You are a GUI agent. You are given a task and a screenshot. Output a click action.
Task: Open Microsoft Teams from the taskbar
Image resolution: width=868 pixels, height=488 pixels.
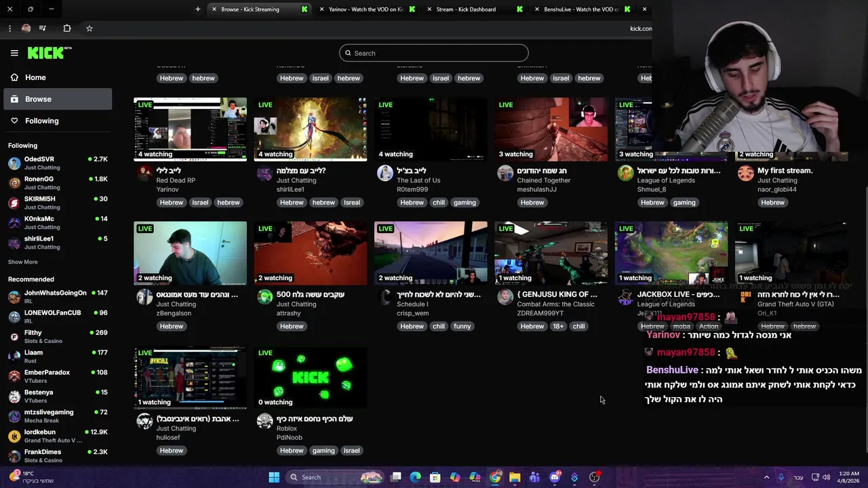tap(534, 477)
